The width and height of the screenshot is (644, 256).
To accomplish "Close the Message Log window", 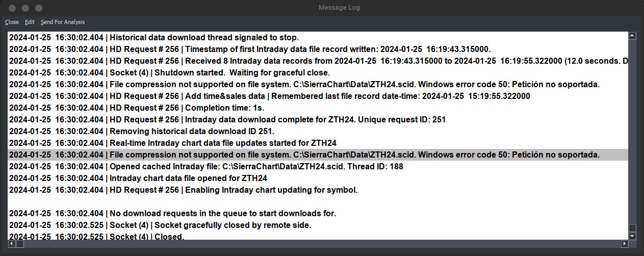I will pyautogui.click(x=12, y=8).
